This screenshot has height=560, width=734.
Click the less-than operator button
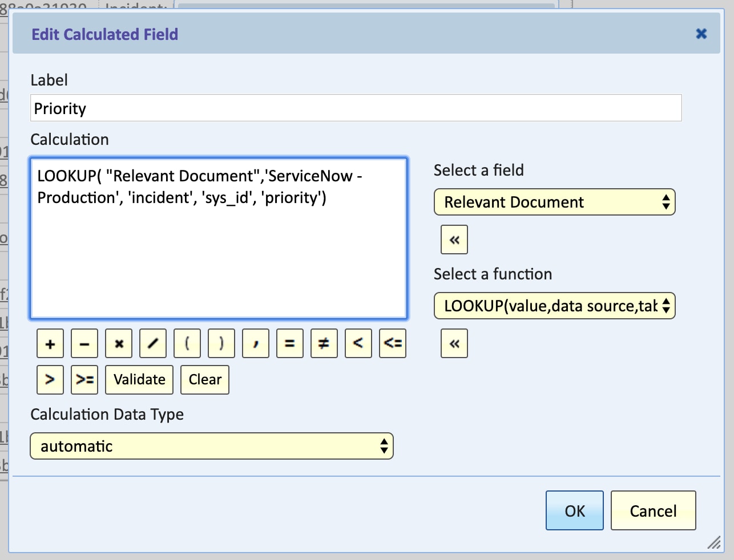point(358,343)
